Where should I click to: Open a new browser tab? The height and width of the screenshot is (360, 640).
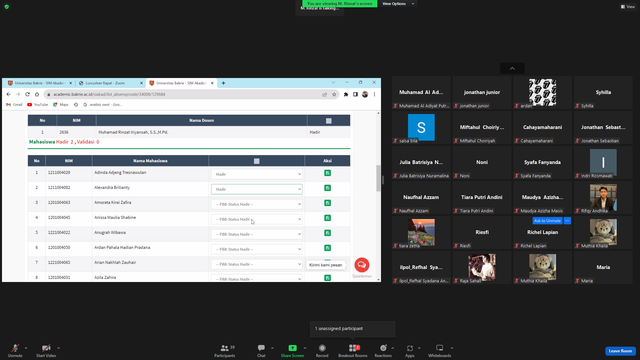[223, 83]
